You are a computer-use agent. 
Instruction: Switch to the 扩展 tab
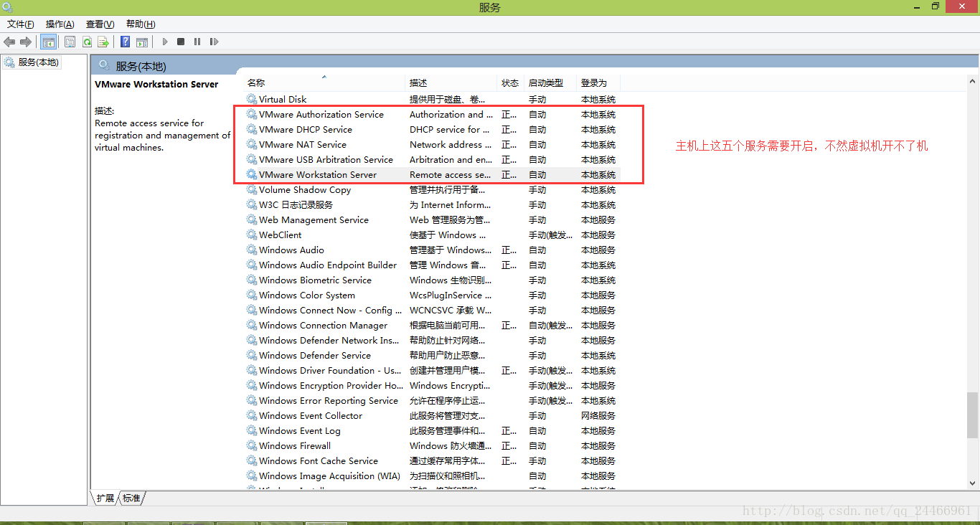(105, 498)
